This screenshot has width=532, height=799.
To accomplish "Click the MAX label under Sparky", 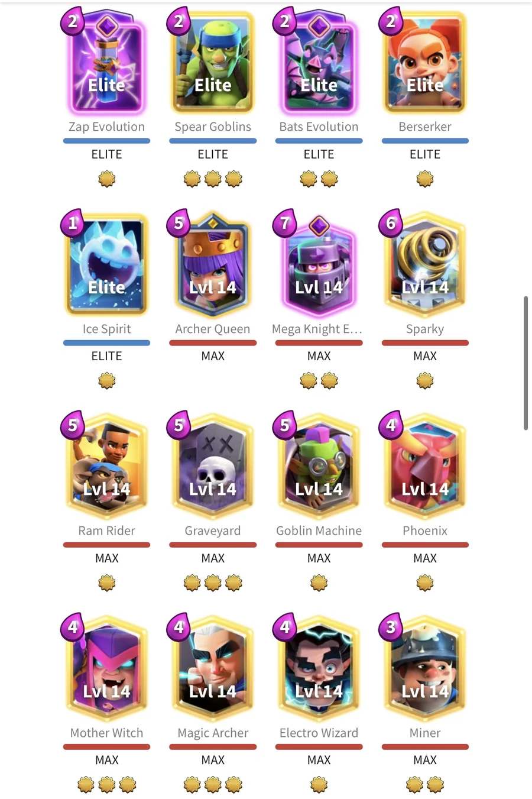I will [425, 356].
